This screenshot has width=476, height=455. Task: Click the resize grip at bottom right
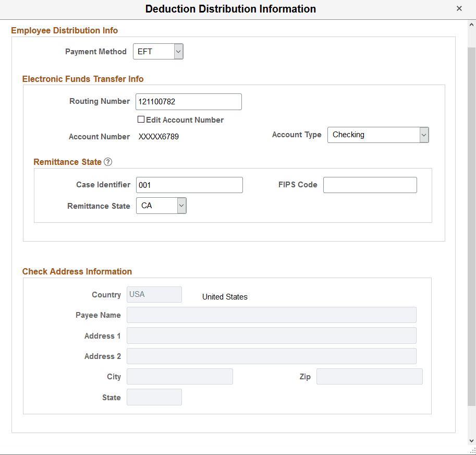click(x=473, y=452)
